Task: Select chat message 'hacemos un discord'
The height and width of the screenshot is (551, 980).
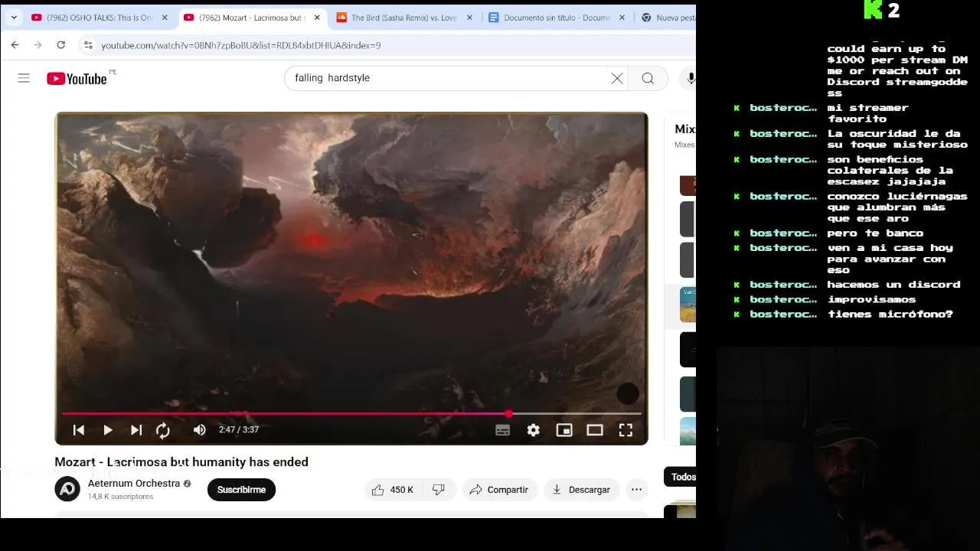Action: click(x=893, y=285)
